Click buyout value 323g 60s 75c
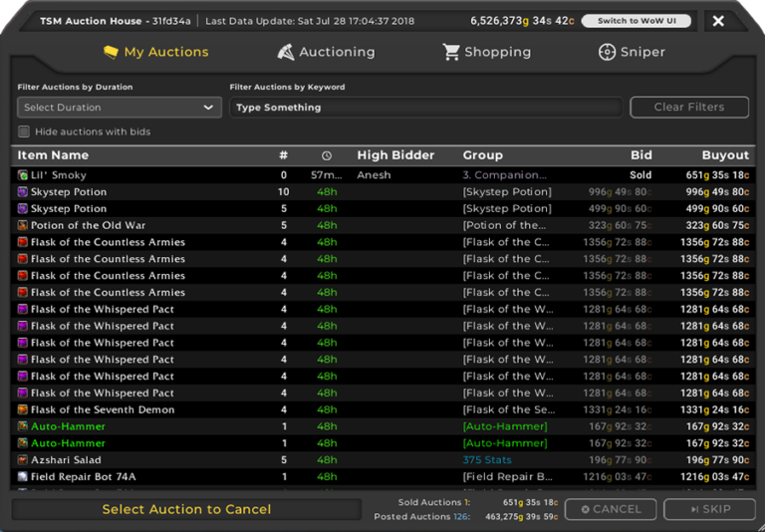 click(717, 225)
